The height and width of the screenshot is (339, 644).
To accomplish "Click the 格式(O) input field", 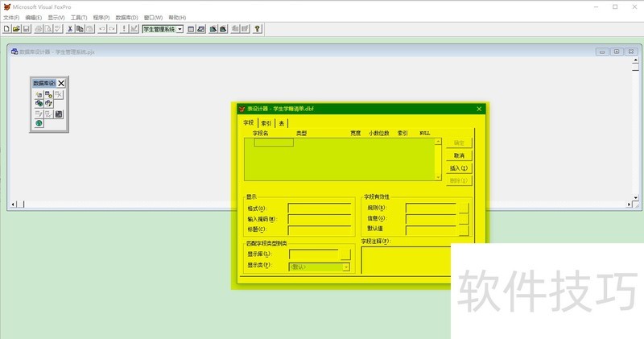I will tap(320, 209).
